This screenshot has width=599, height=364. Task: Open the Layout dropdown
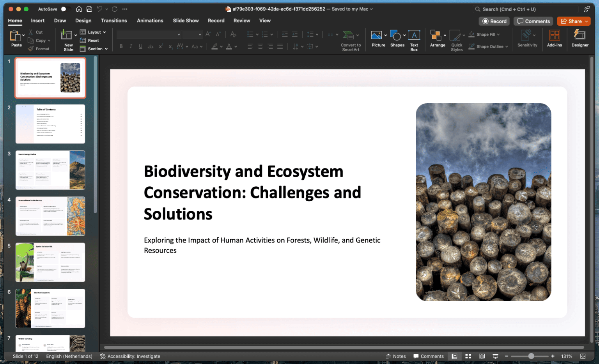[x=93, y=32]
